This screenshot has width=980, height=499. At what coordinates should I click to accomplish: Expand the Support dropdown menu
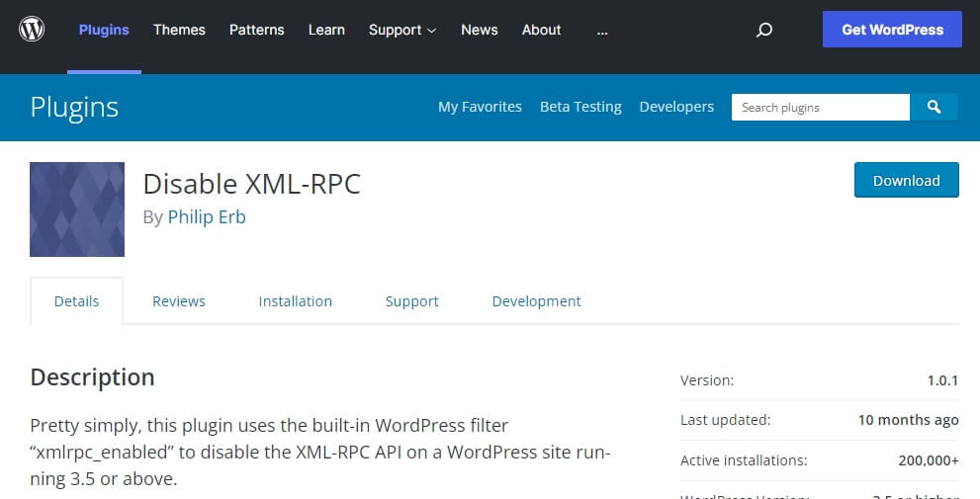[x=401, y=30]
